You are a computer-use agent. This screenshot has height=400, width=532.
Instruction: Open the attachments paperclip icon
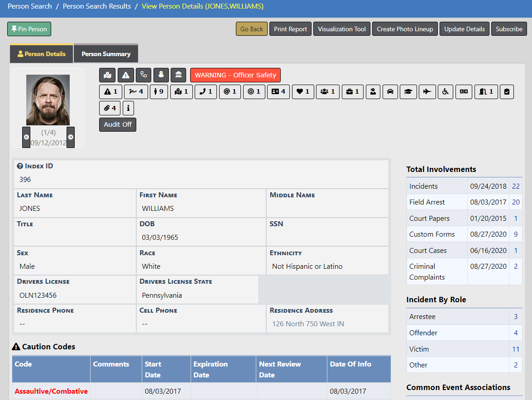[110, 108]
